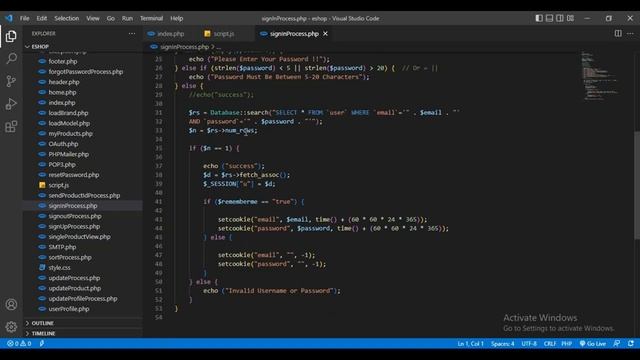Open Source Control view
The height and width of the screenshot is (360, 640).
point(11,81)
